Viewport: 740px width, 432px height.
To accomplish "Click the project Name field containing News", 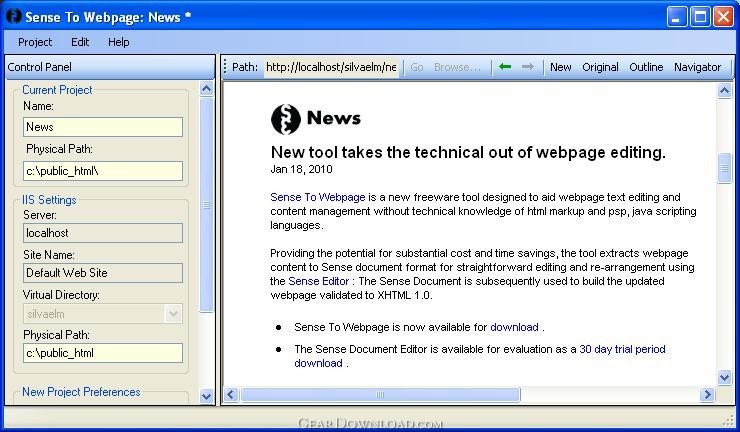I will tap(103, 127).
